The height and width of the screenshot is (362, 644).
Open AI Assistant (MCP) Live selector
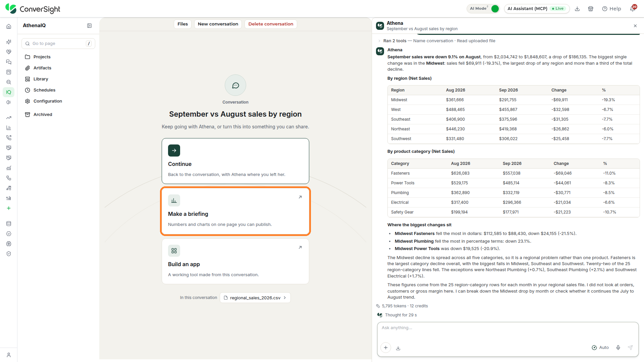coord(537,9)
